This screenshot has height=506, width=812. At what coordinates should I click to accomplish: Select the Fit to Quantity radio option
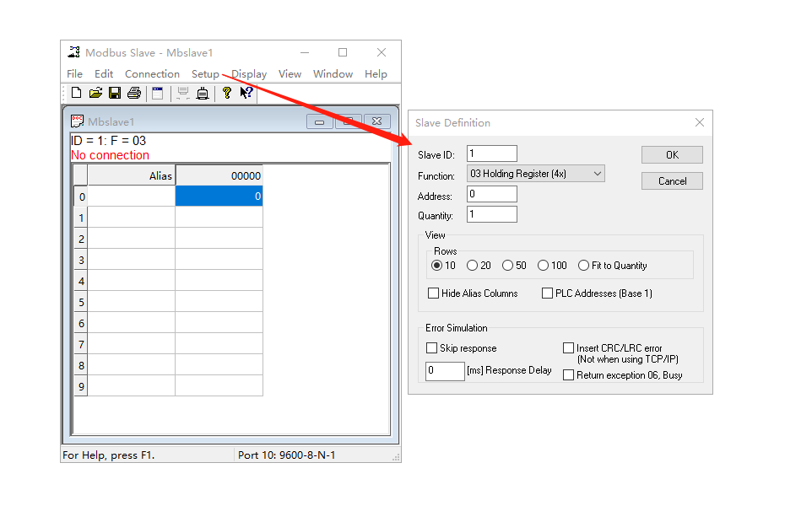coord(584,266)
